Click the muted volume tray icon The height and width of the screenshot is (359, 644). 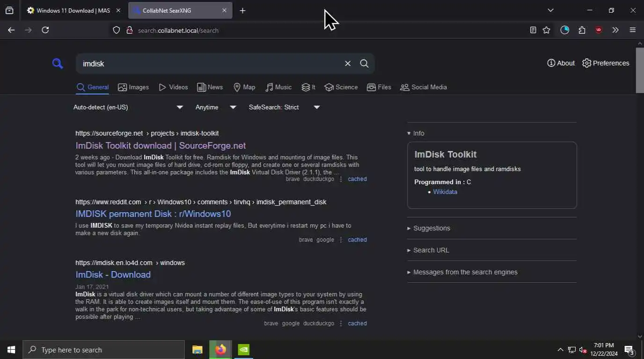point(583,350)
